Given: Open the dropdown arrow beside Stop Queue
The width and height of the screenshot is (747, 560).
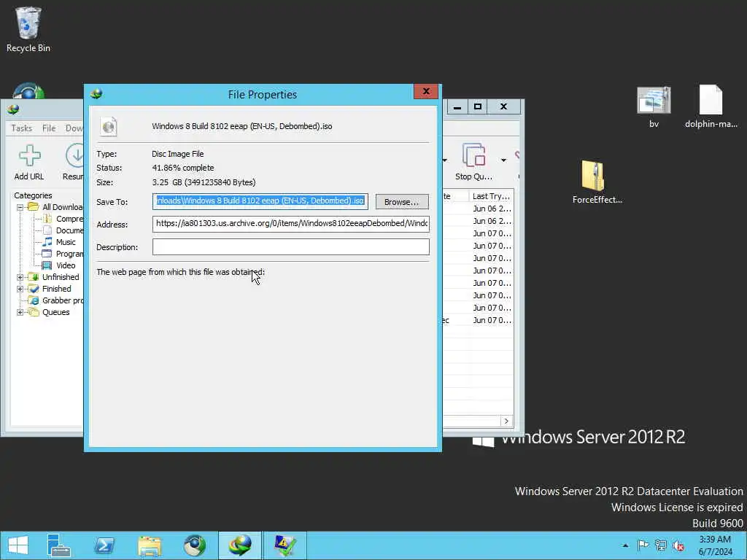Looking at the screenshot, I should click(503, 160).
